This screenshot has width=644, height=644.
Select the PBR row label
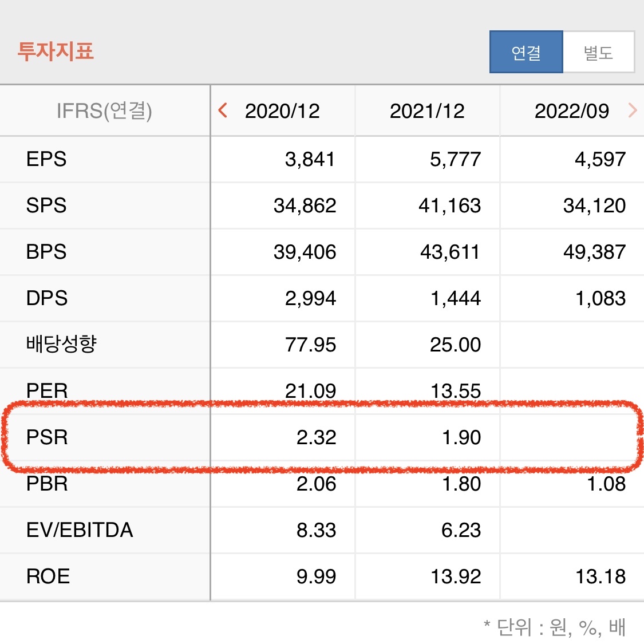coord(46,484)
